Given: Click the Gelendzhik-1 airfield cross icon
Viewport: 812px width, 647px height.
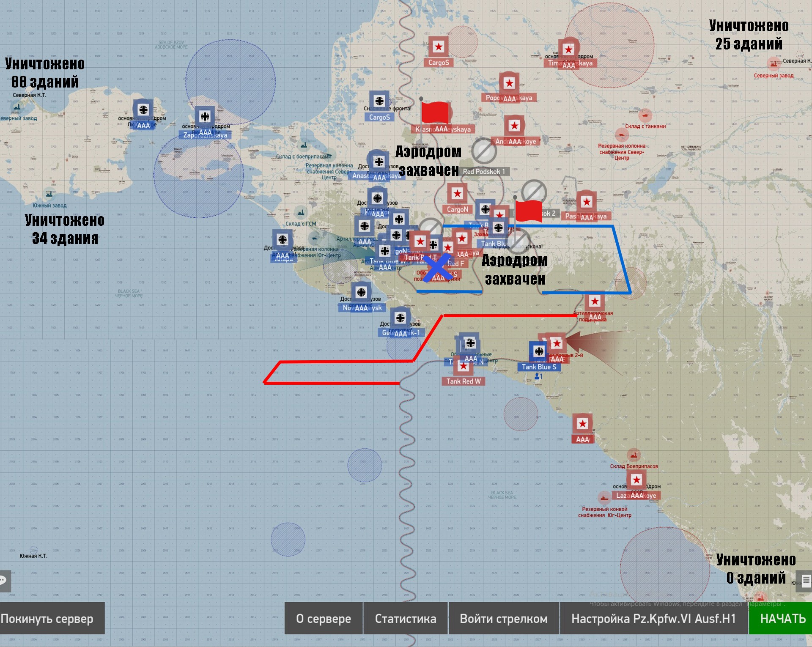Looking at the screenshot, I should click(x=400, y=318).
